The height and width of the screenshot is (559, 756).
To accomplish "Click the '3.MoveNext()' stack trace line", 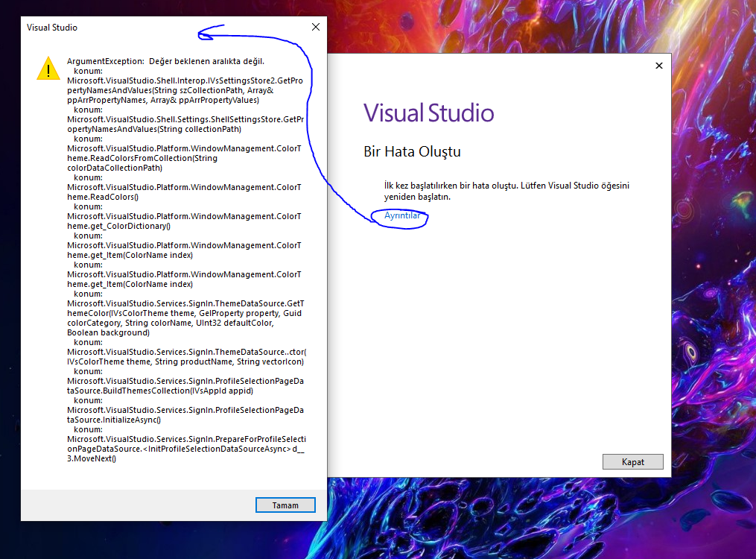I will 92,458.
